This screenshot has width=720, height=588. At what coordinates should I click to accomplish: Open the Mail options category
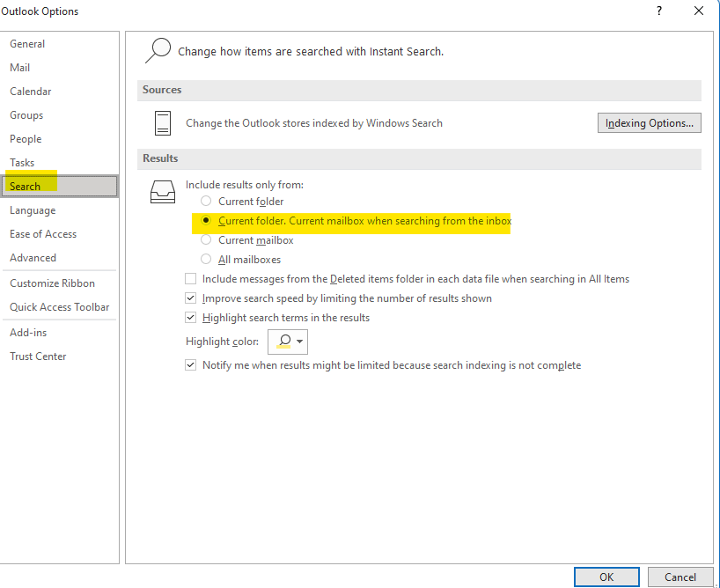tap(19, 68)
